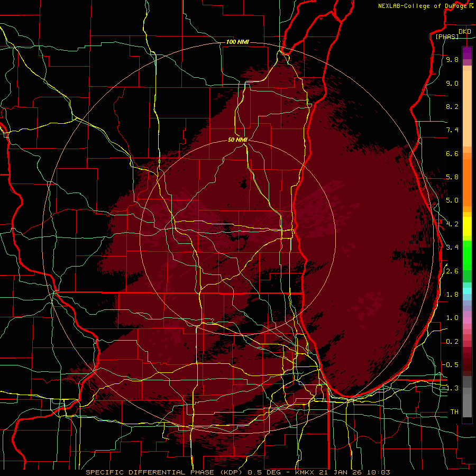The image size is (476, 476).
Task: Click the 1.0 scale value
Action: tap(452, 318)
